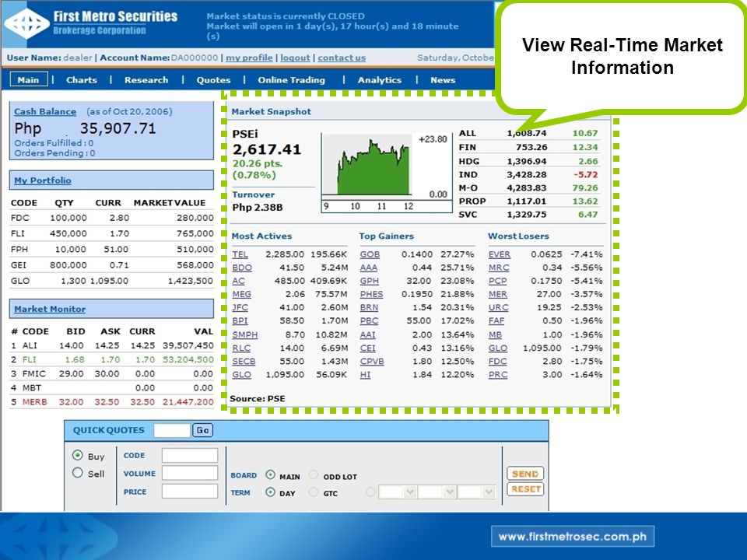This screenshot has width=747, height=560.
Task: Open RLC in Most Actives
Action: click(241, 348)
